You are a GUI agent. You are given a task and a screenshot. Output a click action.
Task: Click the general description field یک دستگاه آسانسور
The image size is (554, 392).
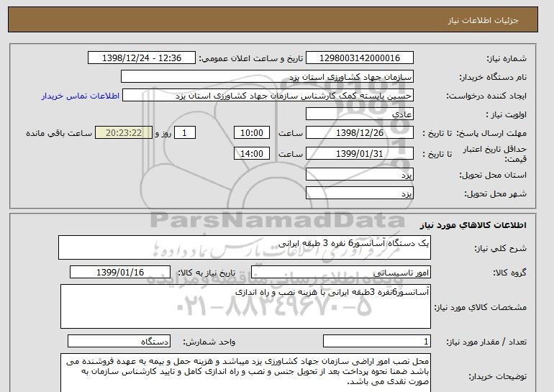coord(245,247)
